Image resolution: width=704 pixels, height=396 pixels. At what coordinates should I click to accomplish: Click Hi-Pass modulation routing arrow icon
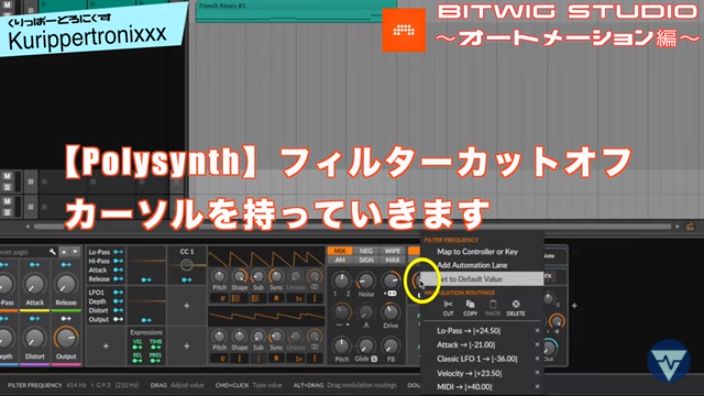point(119,261)
